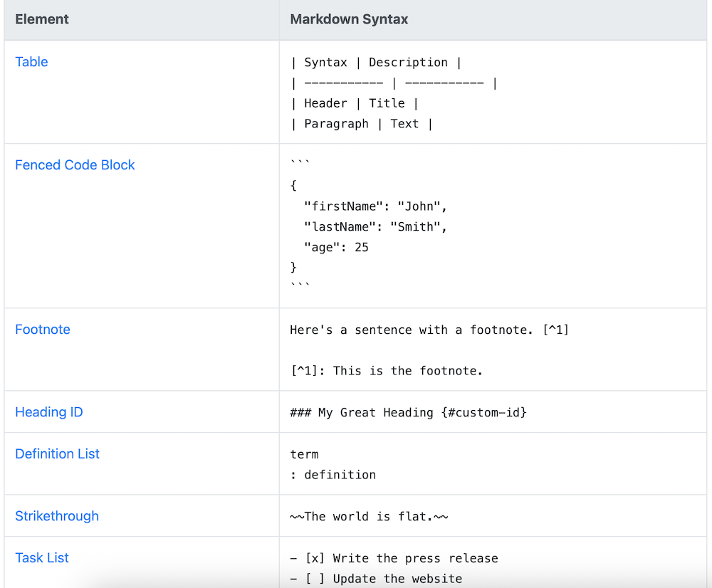The image size is (712, 588).
Task: Click the Element column header
Action: tap(42, 19)
